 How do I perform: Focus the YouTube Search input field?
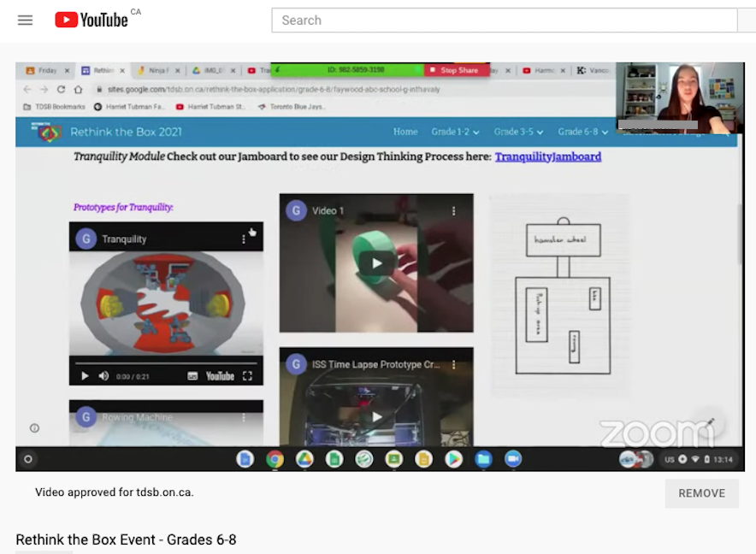[504, 21]
